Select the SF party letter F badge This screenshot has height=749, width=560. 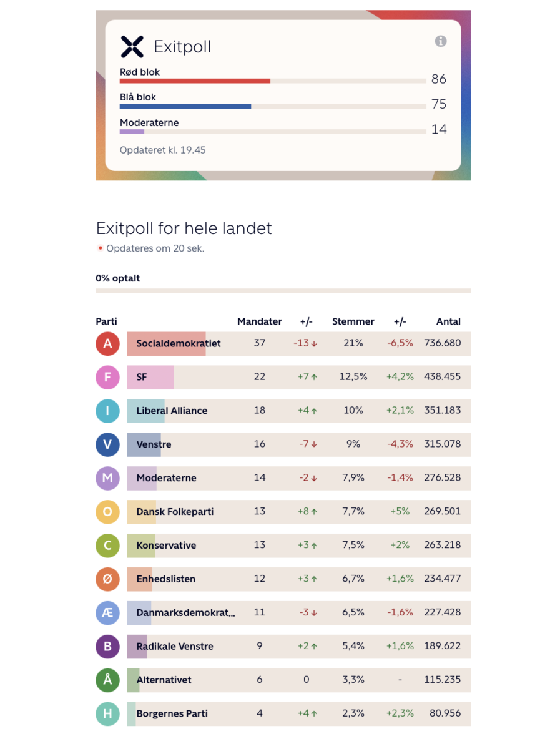[x=107, y=377]
